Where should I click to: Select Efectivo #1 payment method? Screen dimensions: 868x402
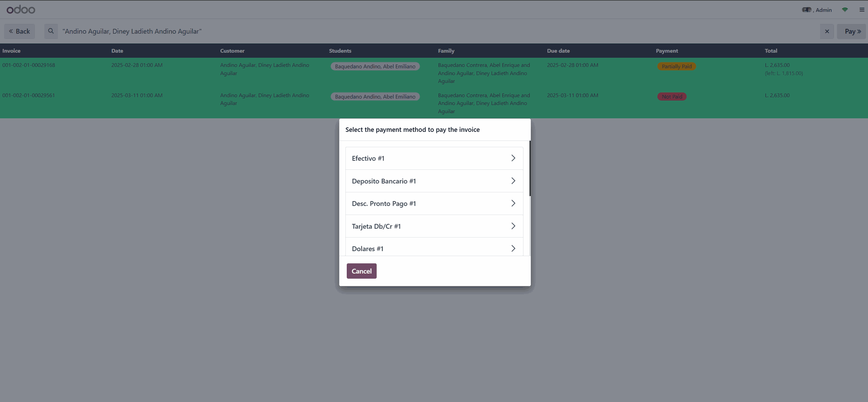pyautogui.click(x=434, y=158)
